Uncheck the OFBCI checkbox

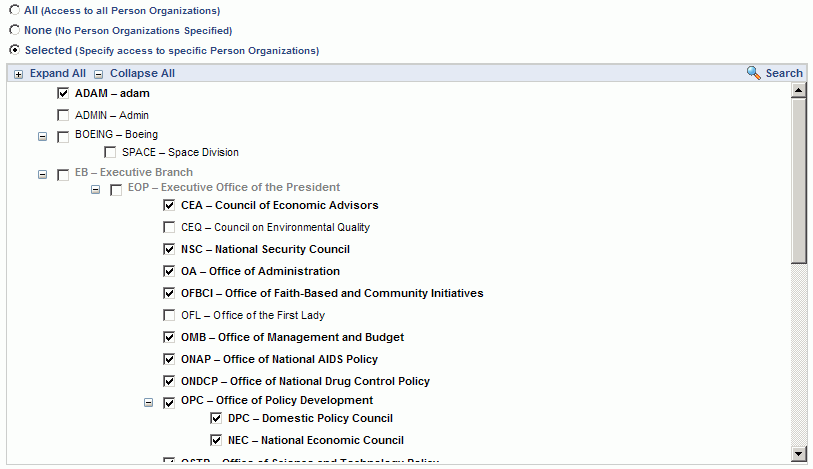pyautogui.click(x=169, y=293)
